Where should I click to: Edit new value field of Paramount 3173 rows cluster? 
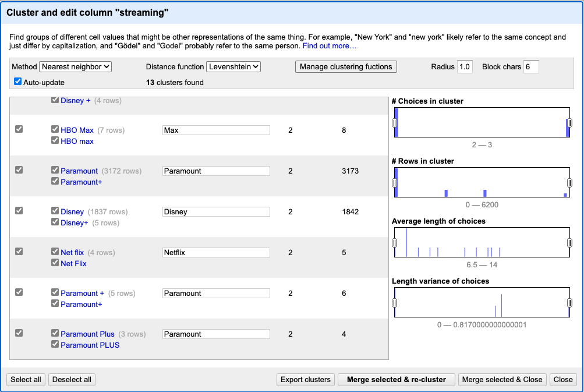pos(216,171)
